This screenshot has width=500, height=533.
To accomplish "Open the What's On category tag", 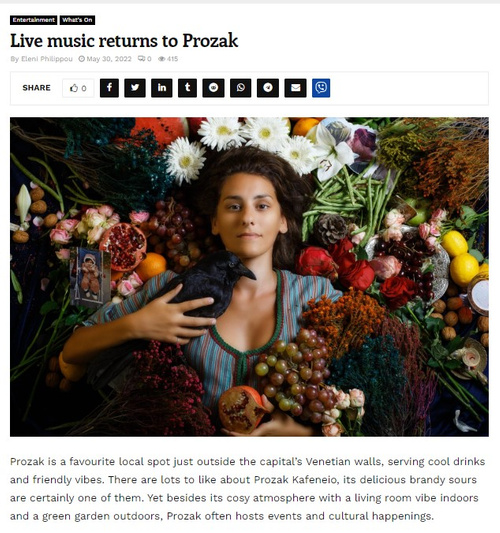I will click(77, 20).
